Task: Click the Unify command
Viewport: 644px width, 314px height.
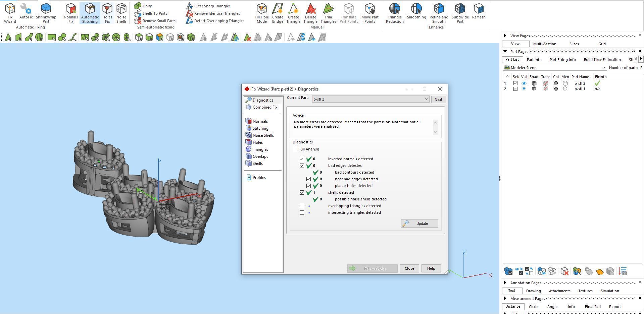Action: pos(143,6)
